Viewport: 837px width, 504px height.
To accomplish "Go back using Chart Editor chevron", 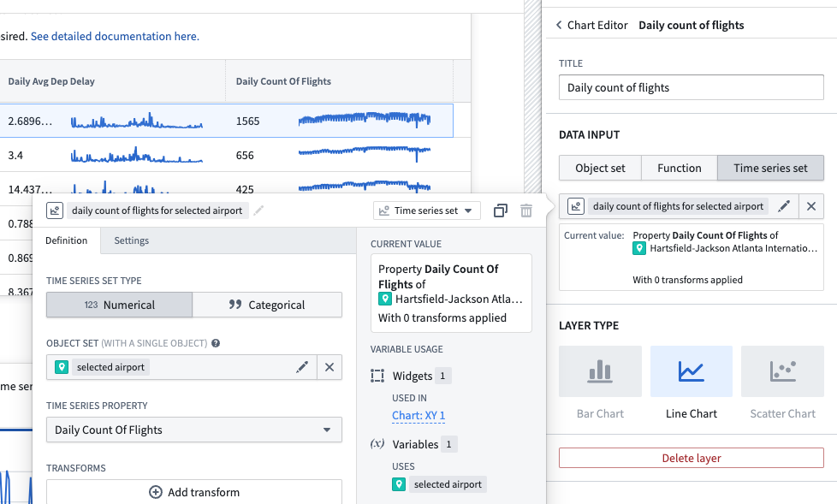I will coord(559,25).
